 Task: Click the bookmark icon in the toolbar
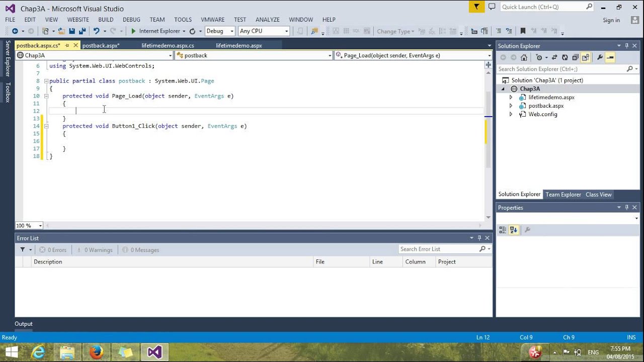(x=523, y=31)
